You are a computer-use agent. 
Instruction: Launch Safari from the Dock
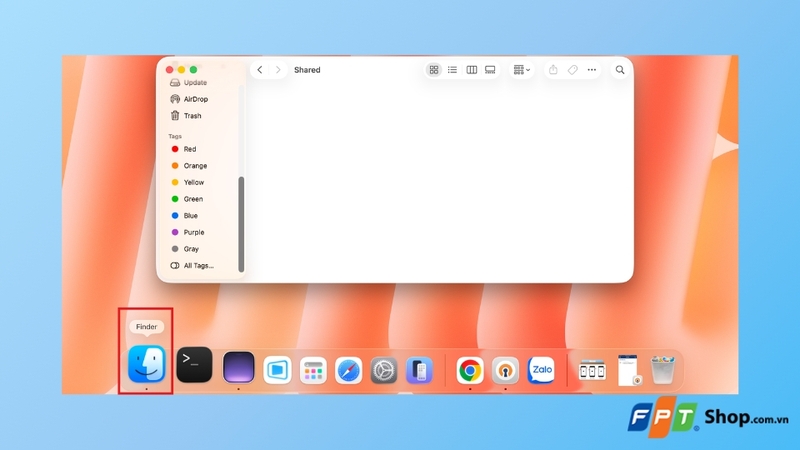coord(348,370)
